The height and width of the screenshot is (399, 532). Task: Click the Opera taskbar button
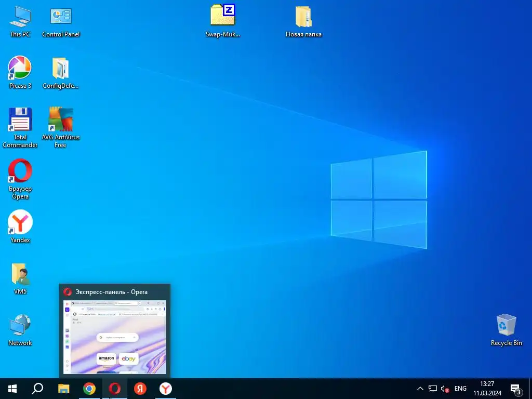(115, 389)
